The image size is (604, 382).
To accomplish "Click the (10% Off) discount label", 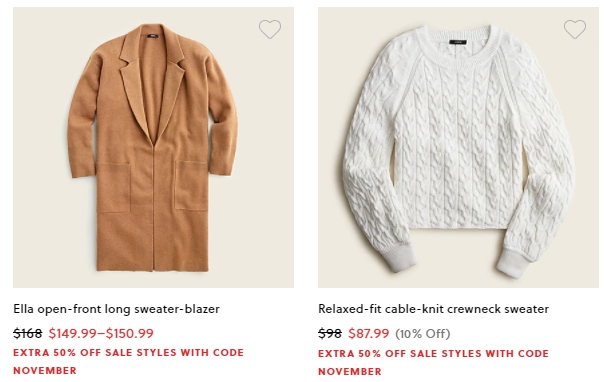I will point(423,333).
